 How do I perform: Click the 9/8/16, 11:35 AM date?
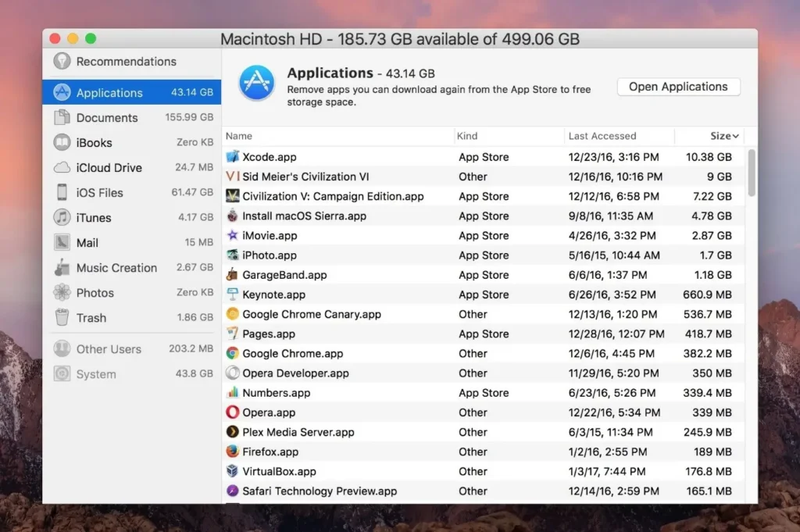tap(611, 216)
